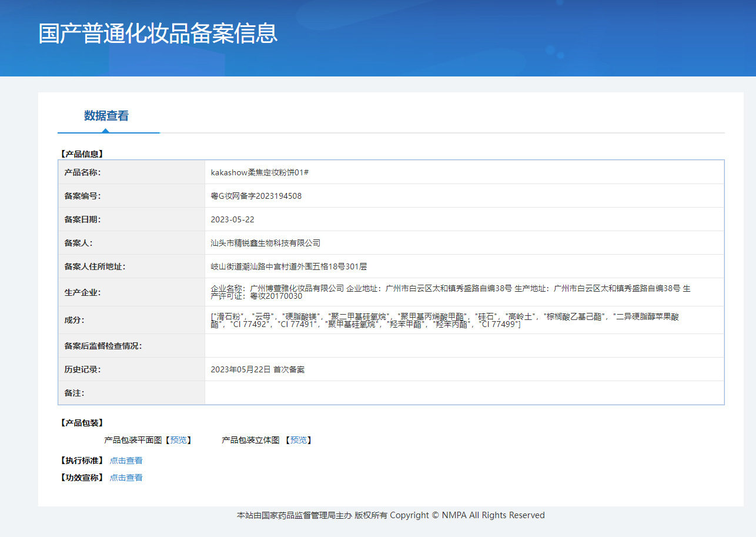Screen dimensions: 756x537
Task: Click the 生产企业 details text
Action: (x=450, y=292)
